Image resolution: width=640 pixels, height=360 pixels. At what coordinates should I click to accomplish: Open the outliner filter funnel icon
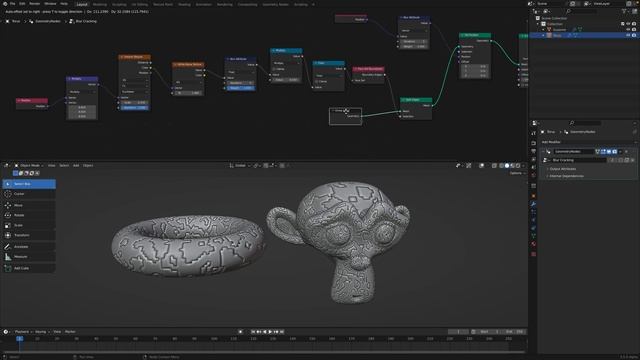pyautogui.click(x=624, y=11)
